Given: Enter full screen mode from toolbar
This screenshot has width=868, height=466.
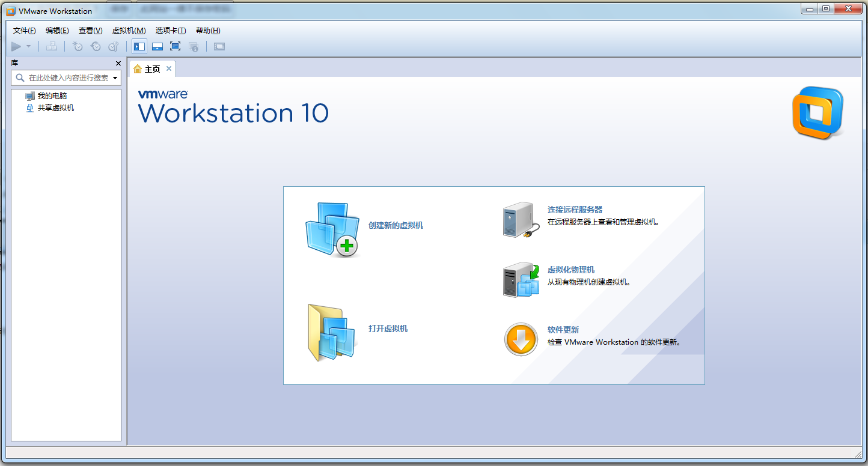Looking at the screenshot, I should (x=176, y=46).
